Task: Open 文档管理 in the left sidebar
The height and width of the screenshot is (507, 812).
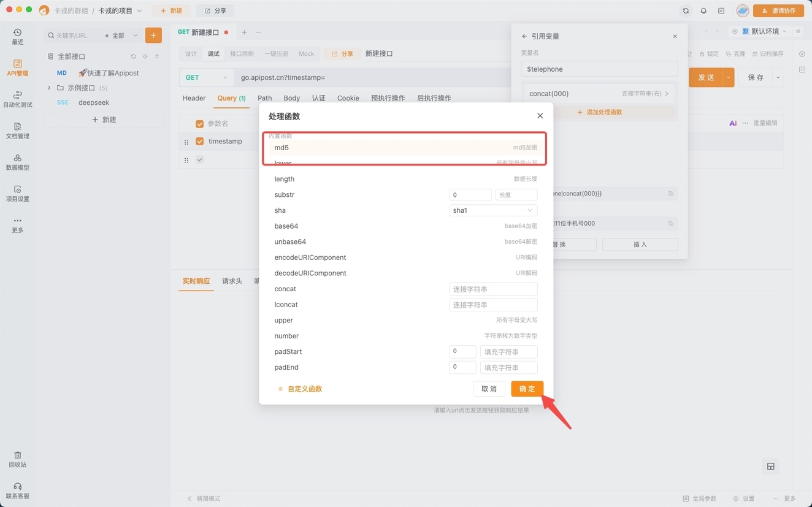Action: click(17, 131)
